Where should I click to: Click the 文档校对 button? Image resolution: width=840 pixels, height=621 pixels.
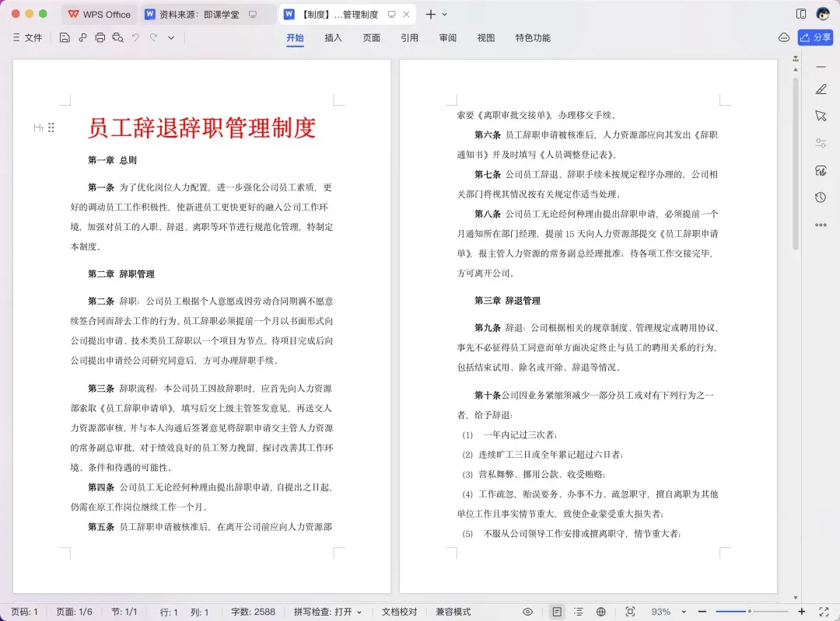(399, 612)
